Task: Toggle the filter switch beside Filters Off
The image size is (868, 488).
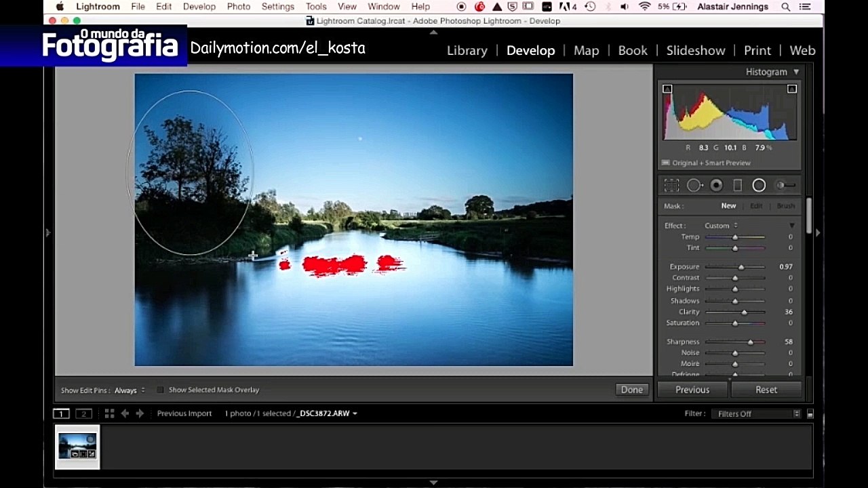Action: pos(810,413)
